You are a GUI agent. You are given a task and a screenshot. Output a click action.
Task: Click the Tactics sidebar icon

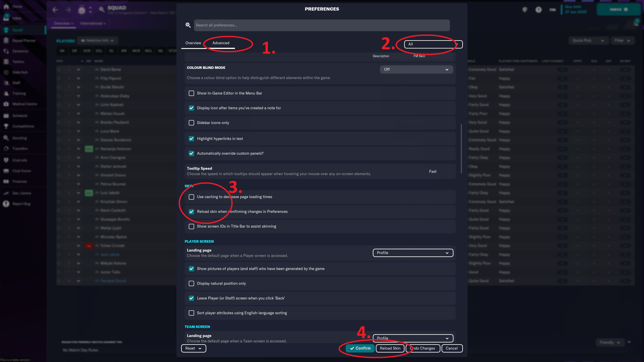[6, 62]
